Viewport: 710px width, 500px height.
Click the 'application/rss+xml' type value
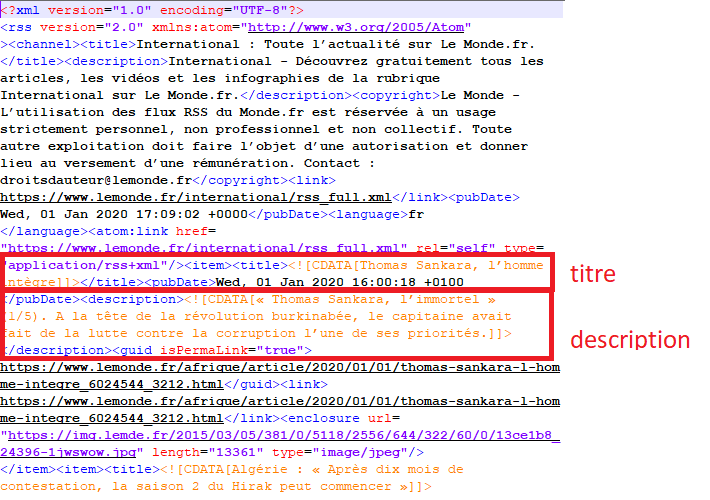click(84, 265)
